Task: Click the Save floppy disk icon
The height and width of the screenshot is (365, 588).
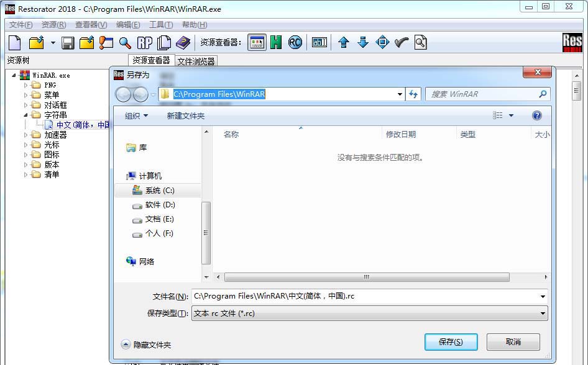Action: (x=68, y=43)
